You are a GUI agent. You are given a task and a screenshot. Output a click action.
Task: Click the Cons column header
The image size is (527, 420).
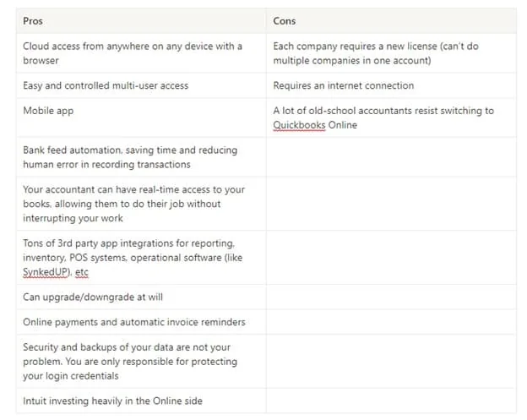[x=391, y=21]
